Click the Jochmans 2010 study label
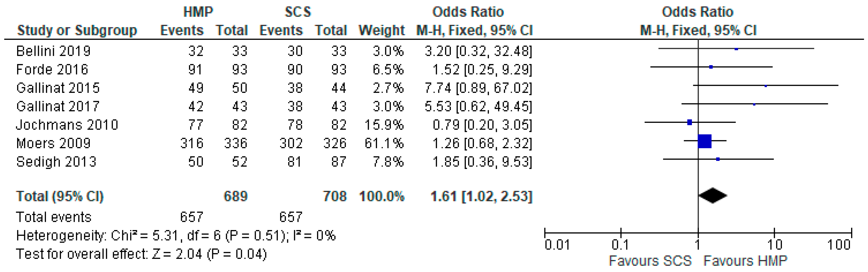The width and height of the screenshot is (868, 272). click(67, 125)
